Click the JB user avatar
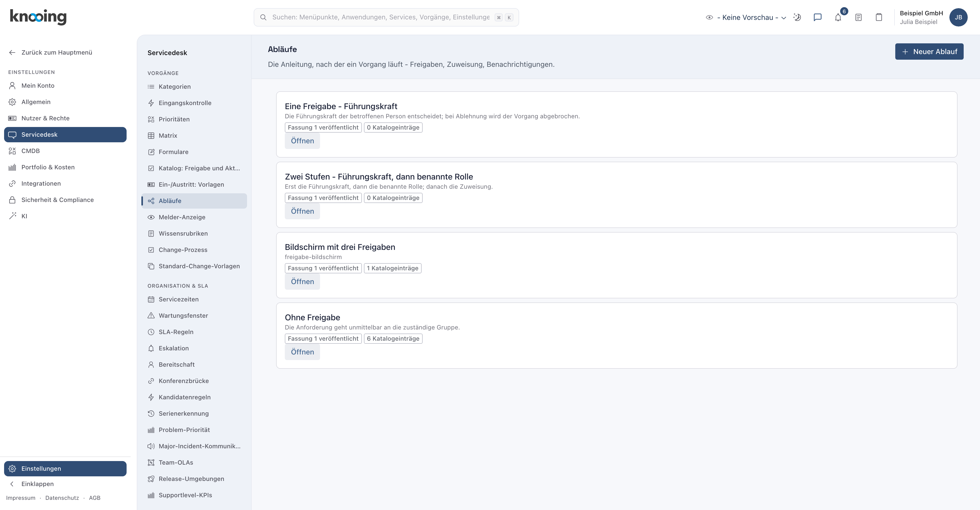Viewport: 980px width, 510px height. pyautogui.click(x=958, y=17)
